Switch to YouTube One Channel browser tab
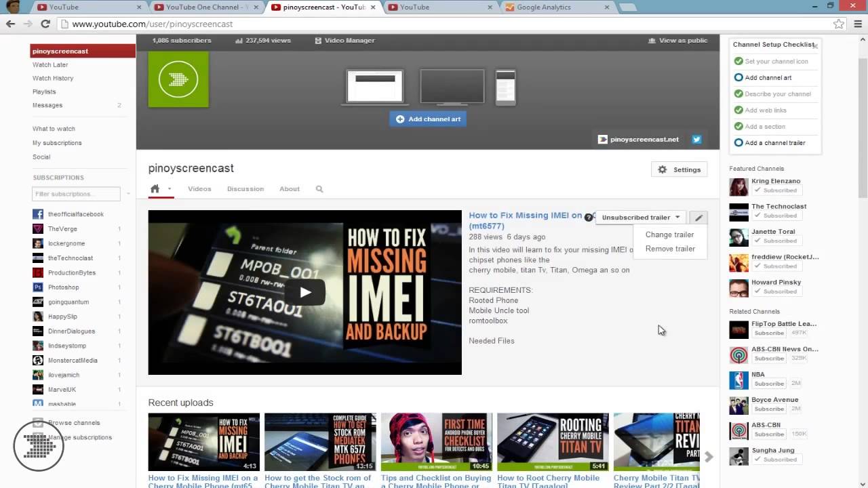This screenshot has width=868, height=488. [205, 7]
